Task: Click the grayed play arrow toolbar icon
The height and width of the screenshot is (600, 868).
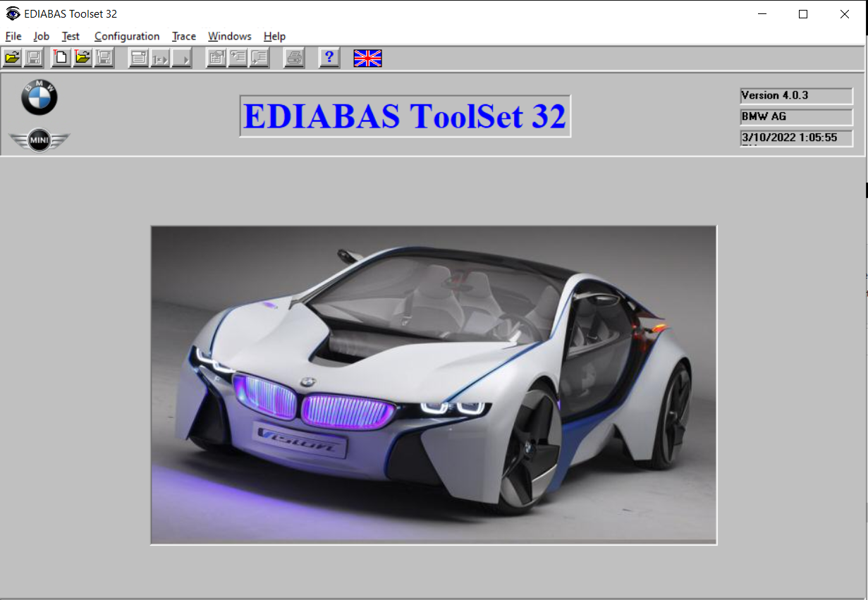Action: 182,58
